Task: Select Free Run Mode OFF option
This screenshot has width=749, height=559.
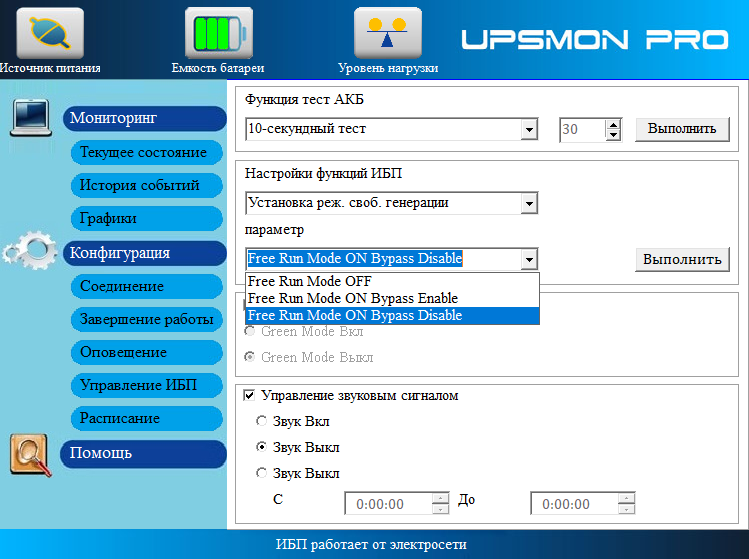Action: 392,281
